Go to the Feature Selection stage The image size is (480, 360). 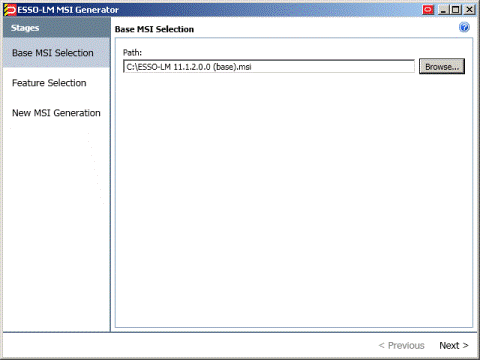(x=49, y=83)
